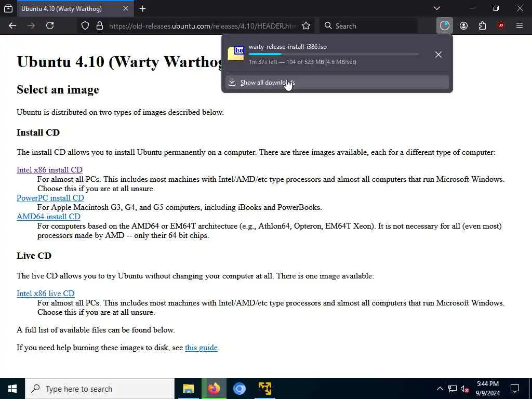Open the Firefox account icon
This screenshot has height=399, width=532.
pos(463,26)
